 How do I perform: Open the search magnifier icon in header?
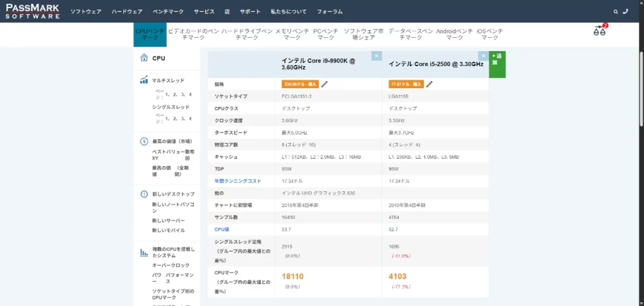click(x=616, y=11)
